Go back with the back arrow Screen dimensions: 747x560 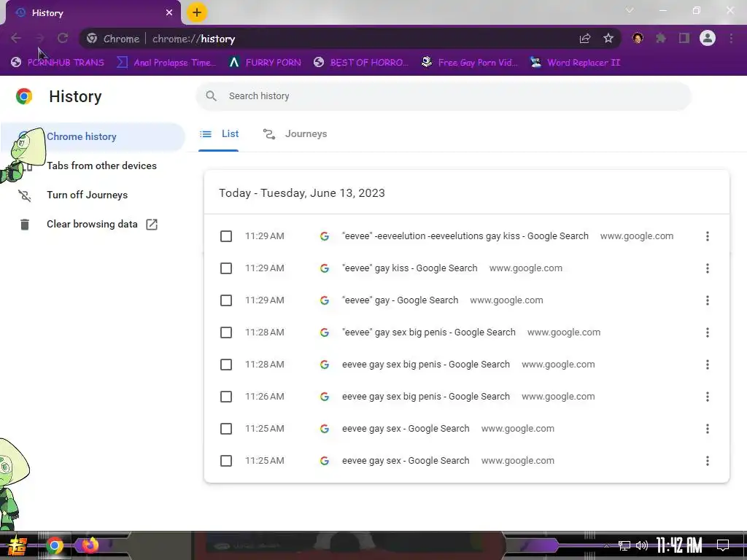(16, 38)
